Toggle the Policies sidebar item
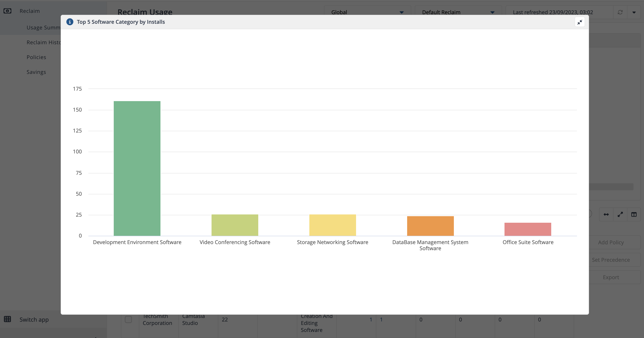644x338 pixels. click(36, 57)
